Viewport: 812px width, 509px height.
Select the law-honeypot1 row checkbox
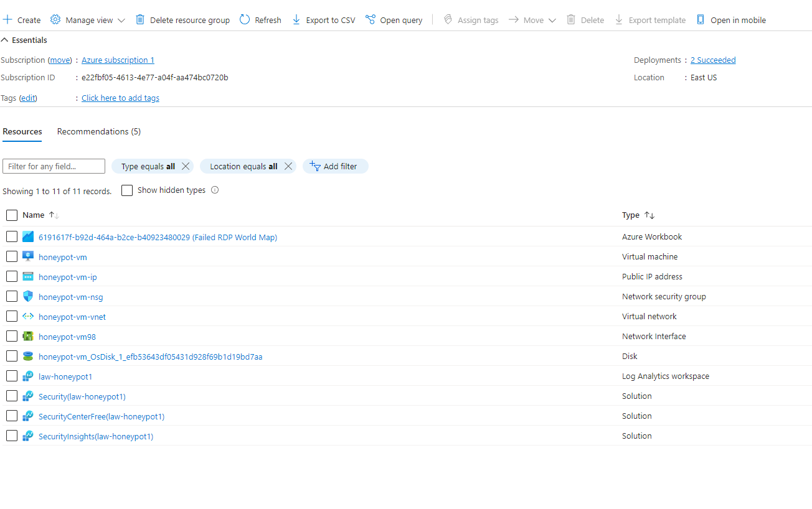(x=12, y=376)
